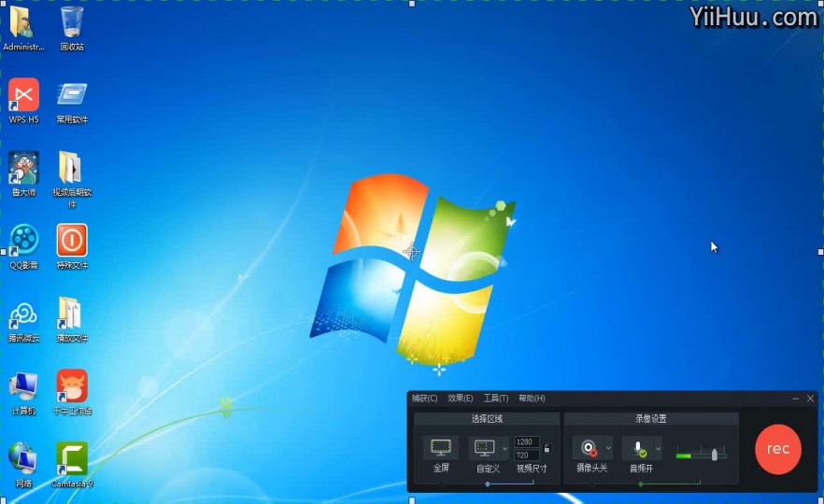The height and width of the screenshot is (504, 824).
Task: Close the recorder panel
Action: click(810, 399)
